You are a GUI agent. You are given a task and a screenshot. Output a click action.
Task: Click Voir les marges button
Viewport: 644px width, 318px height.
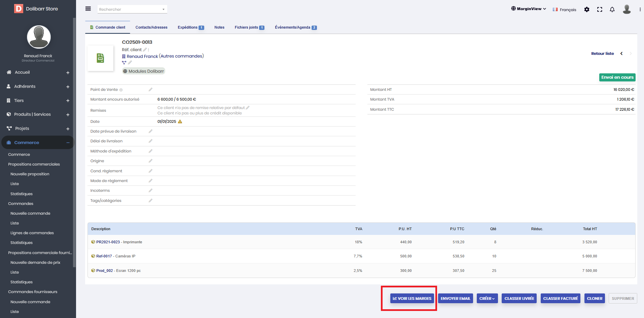(x=412, y=298)
